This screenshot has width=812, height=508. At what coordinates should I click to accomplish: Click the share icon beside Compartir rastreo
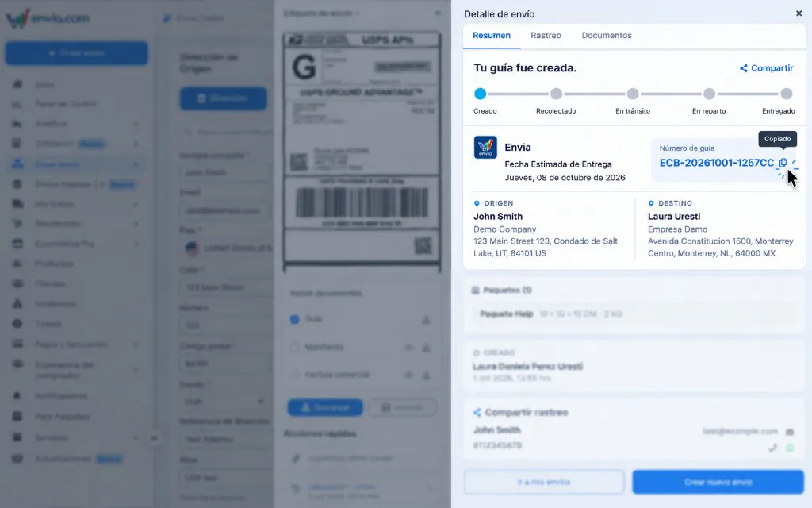477,413
